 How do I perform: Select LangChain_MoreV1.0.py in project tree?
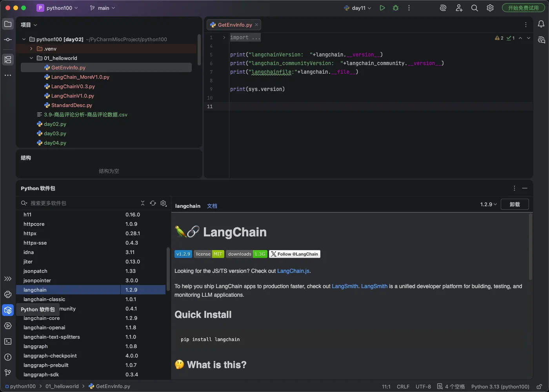(x=80, y=77)
